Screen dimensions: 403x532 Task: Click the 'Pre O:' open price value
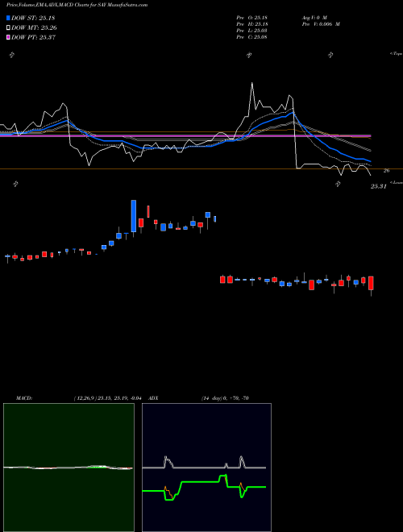point(252,18)
